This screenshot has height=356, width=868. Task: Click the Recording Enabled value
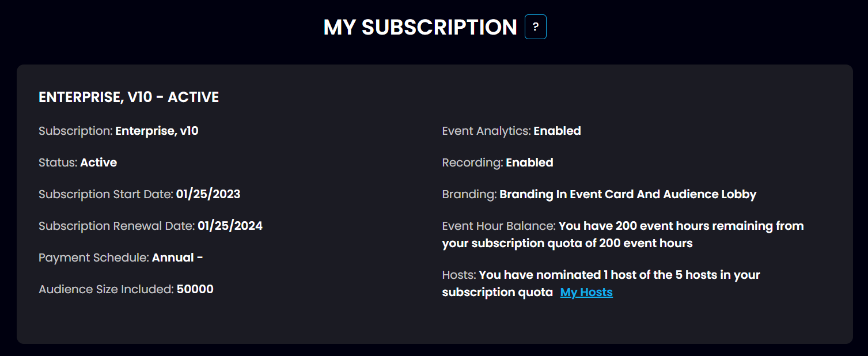pyautogui.click(x=530, y=162)
